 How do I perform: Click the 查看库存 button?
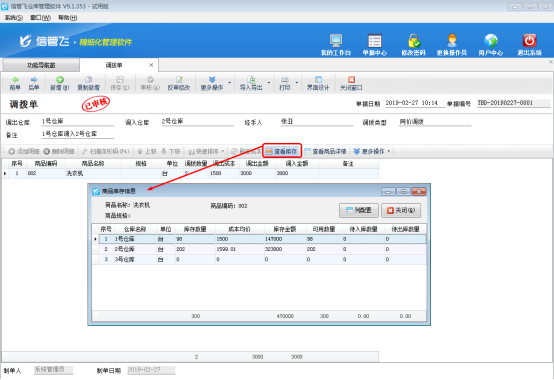point(282,152)
